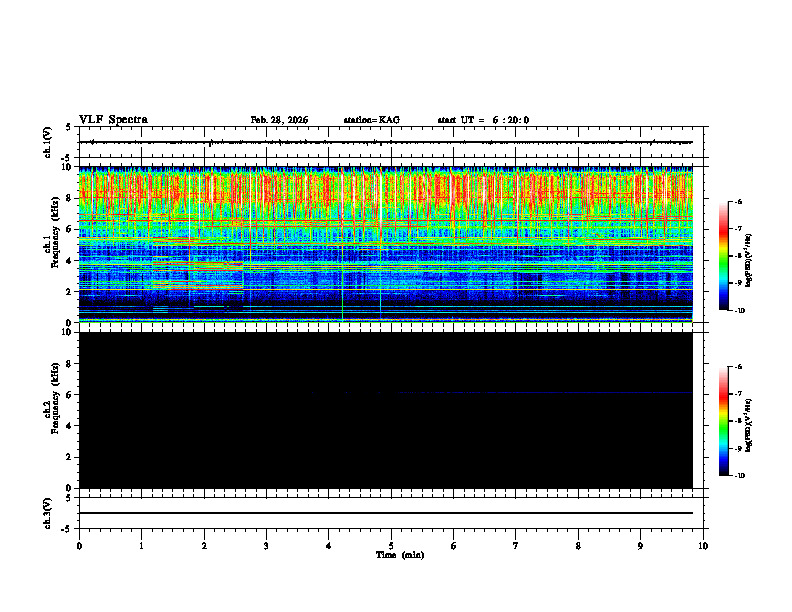This screenshot has height=612, width=792.
Task: Click the "ch.3(V)" voltage axis label
Action: 47,513
